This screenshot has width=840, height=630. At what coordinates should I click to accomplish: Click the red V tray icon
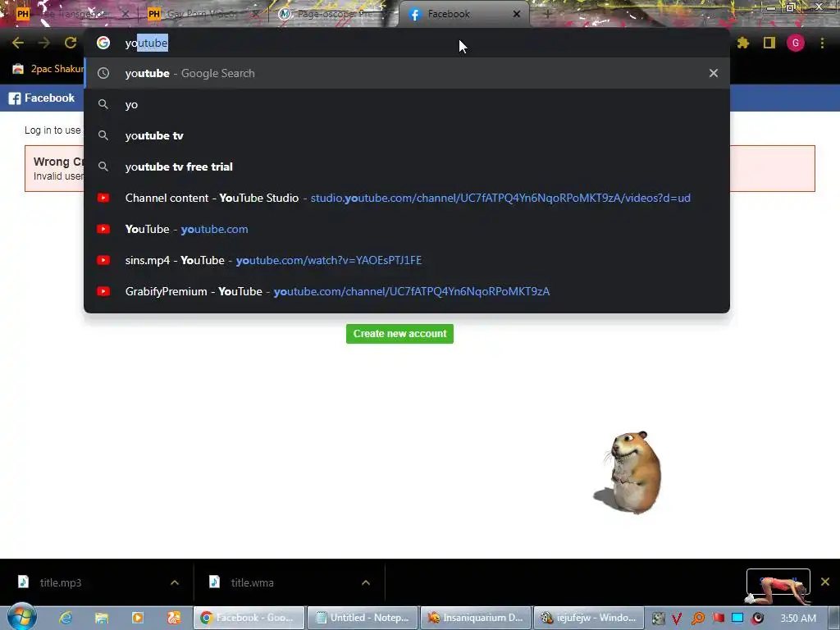point(677,619)
